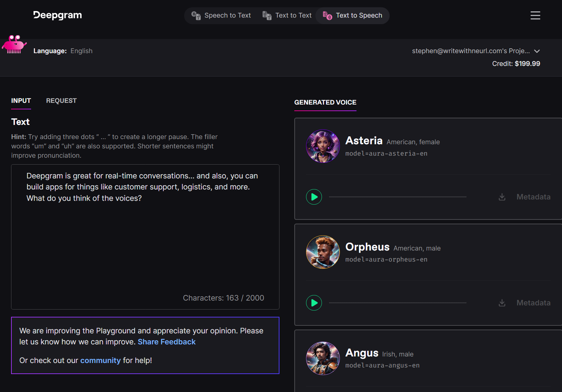
Task: Seek along the Asteria audio progress bar
Action: click(x=398, y=197)
